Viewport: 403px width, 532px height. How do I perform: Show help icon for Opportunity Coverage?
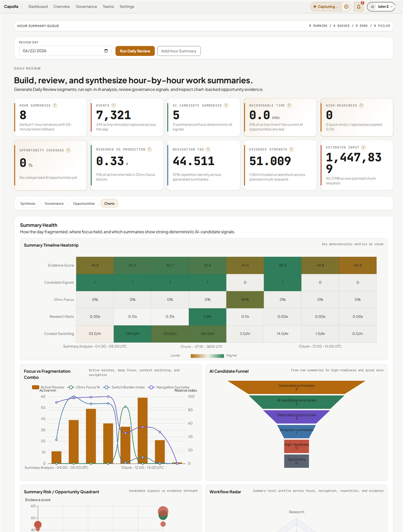[68, 150]
